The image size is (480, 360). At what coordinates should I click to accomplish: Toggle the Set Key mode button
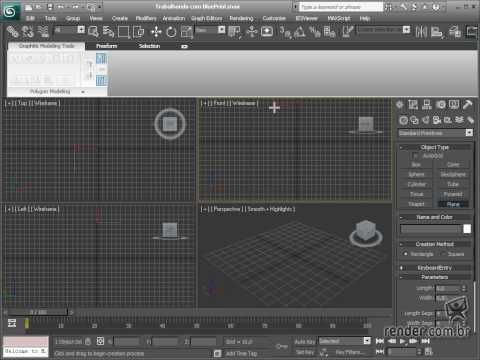click(305, 352)
